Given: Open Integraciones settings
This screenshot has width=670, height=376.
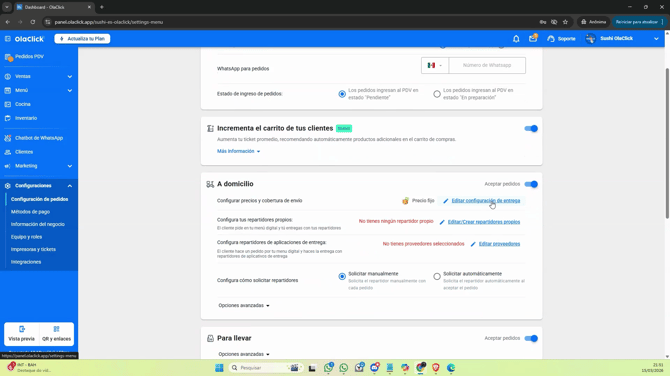Looking at the screenshot, I should (26, 262).
